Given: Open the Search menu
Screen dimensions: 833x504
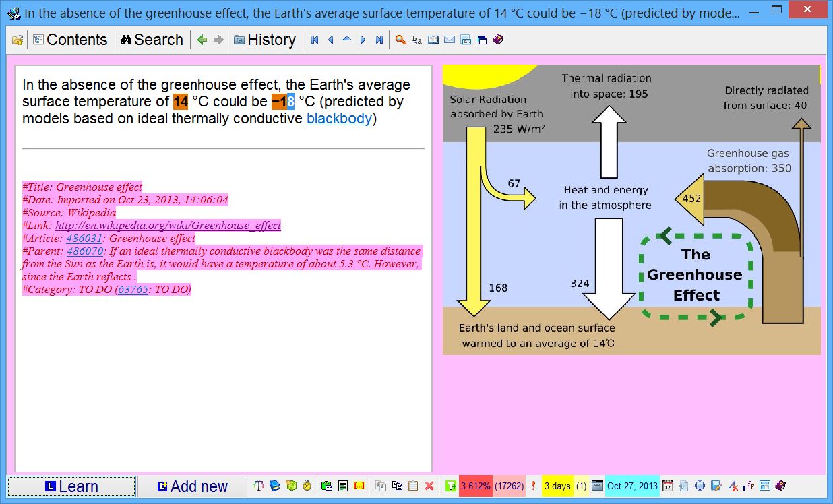Looking at the screenshot, I should (x=152, y=40).
